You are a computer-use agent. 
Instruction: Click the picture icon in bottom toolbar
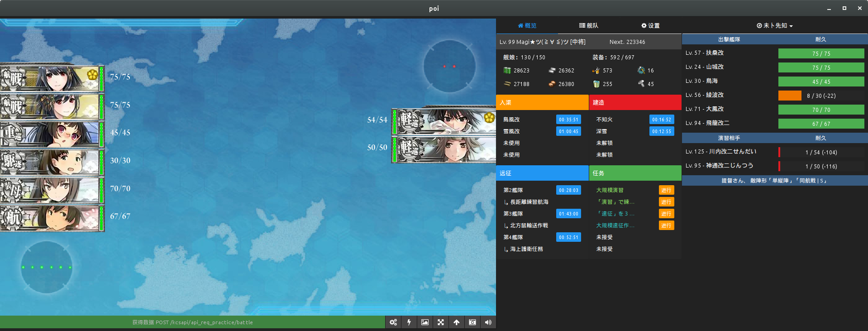(424, 322)
